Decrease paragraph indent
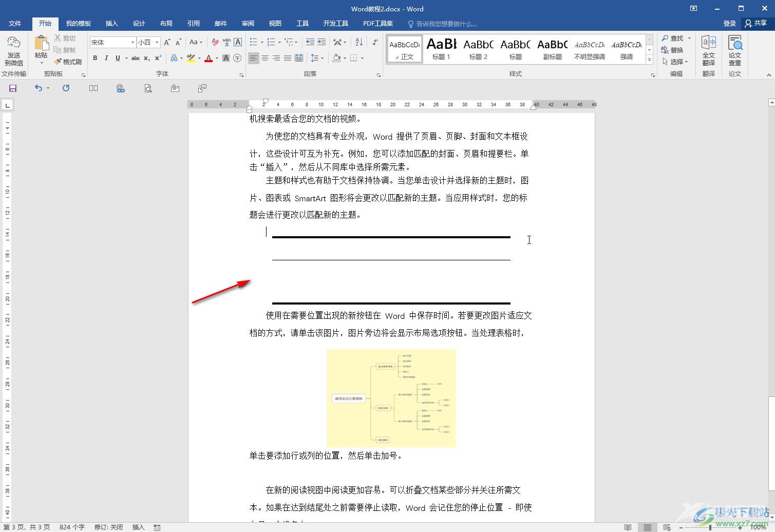Screen dimensions: 775x532 [x=310, y=42]
